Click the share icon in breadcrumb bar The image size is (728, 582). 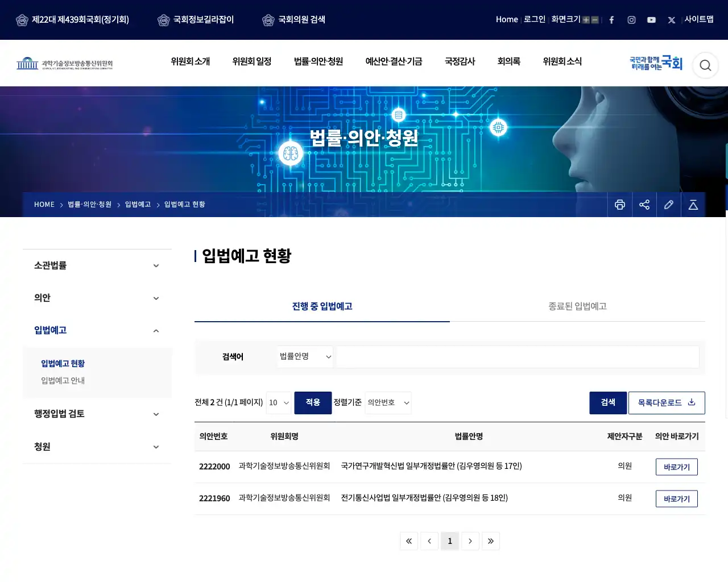coord(644,205)
